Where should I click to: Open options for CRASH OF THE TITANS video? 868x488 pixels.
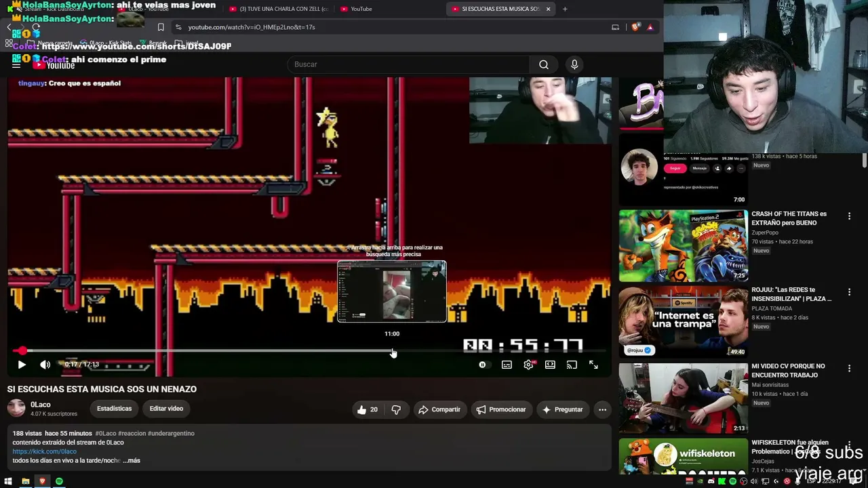point(849,216)
